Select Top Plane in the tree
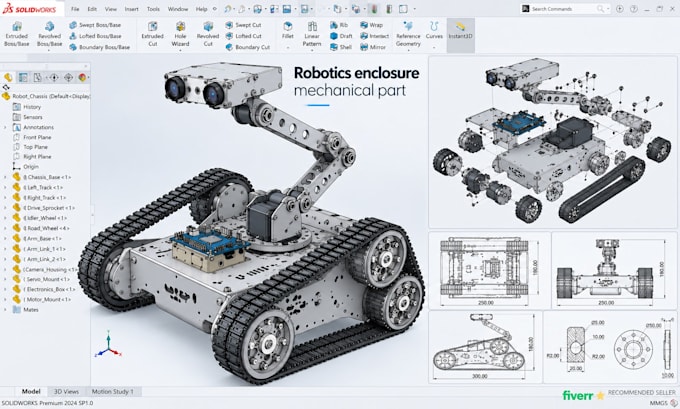 click(36, 147)
